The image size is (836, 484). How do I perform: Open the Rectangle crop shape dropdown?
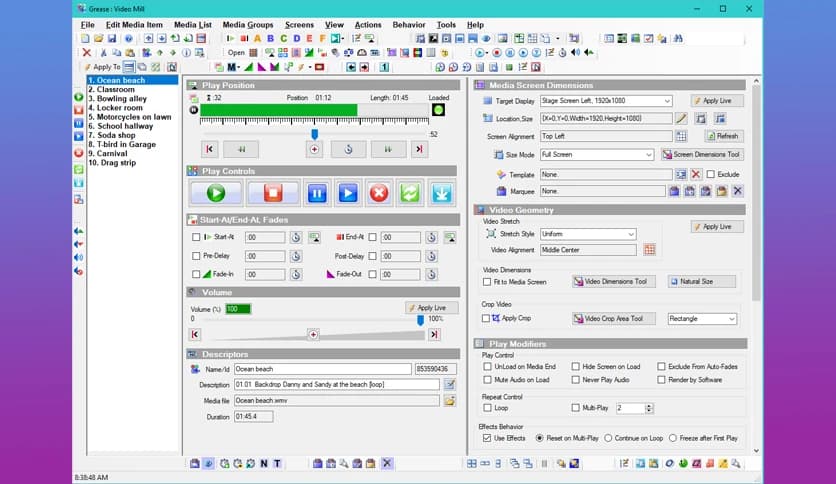(732, 319)
